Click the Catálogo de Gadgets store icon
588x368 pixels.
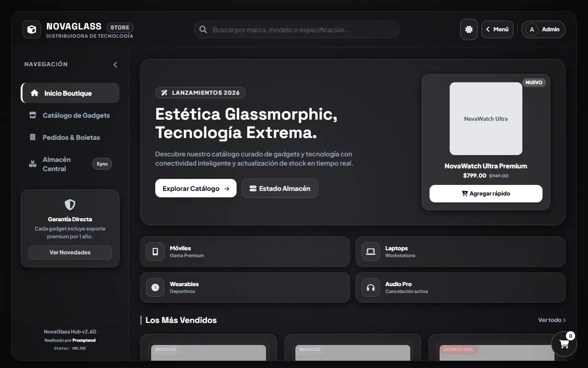(x=33, y=115)
